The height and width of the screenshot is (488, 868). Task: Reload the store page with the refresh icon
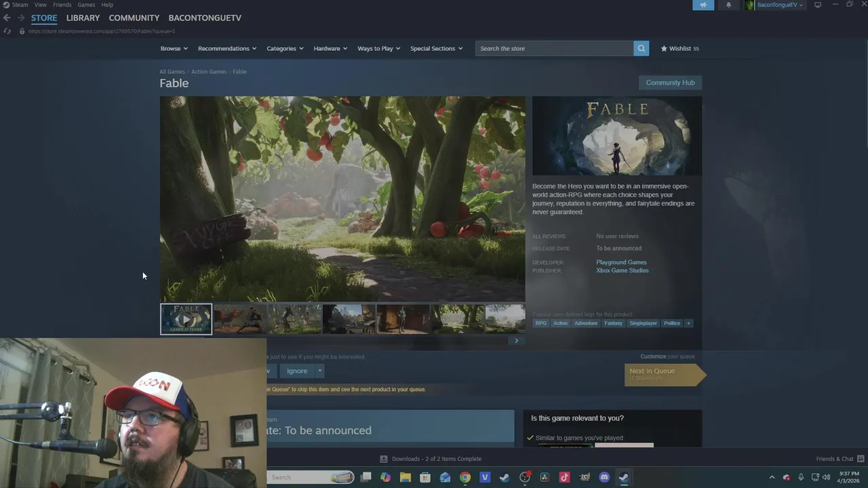coord(7,31)
